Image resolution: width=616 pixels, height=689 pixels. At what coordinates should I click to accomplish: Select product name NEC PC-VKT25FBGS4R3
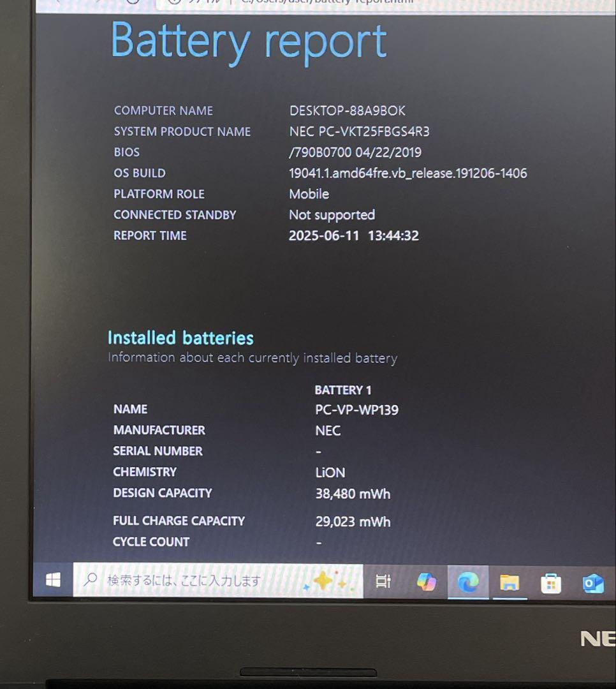click(x=359, y=131)
